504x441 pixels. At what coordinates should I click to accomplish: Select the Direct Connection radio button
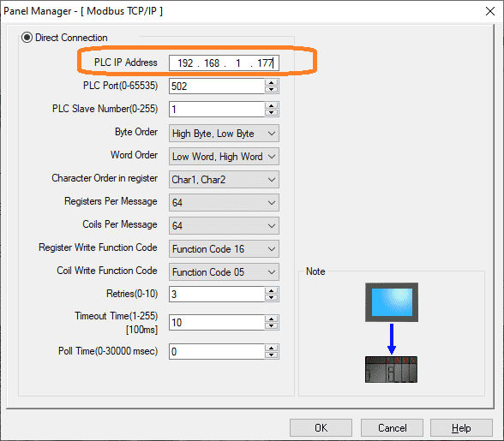27,38
